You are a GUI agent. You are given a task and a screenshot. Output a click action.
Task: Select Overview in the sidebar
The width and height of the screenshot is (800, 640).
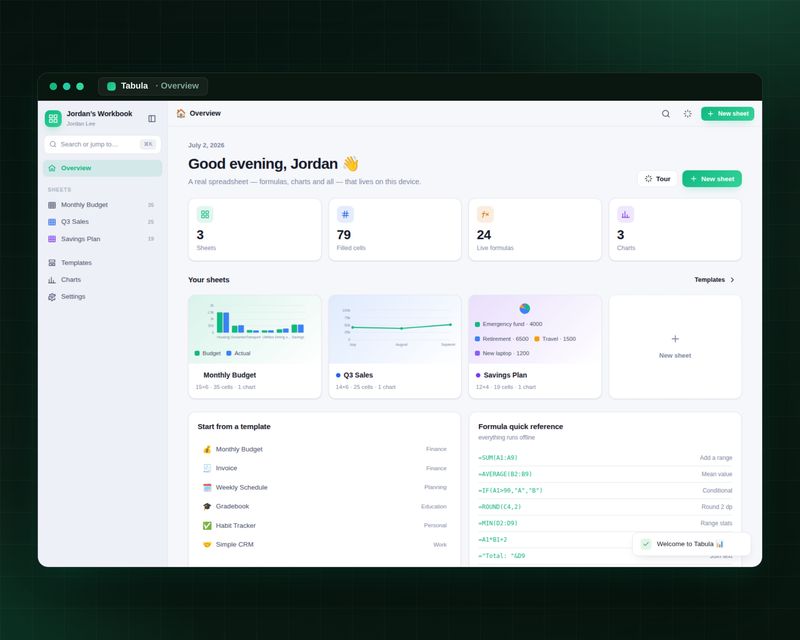tap(103, 168)
